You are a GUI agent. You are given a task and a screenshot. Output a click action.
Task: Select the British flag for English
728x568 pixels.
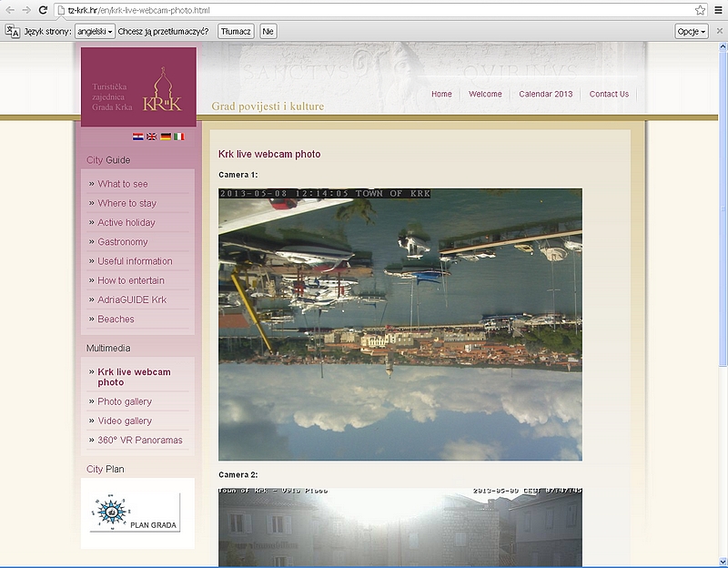(152, 137)
